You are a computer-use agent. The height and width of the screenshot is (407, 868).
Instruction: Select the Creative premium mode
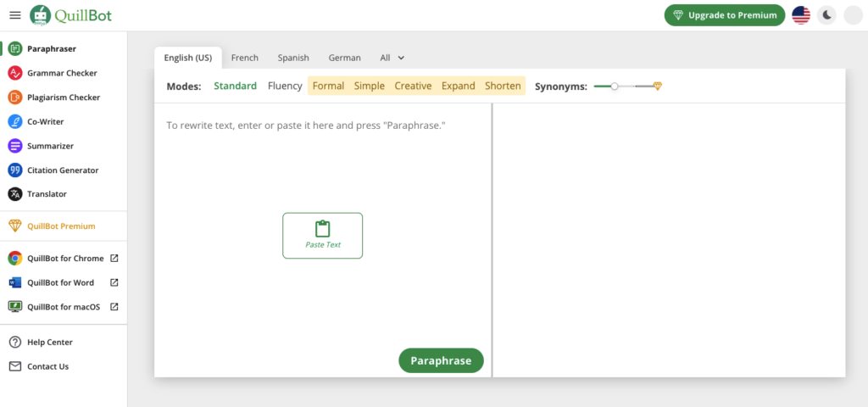point(413,86)
